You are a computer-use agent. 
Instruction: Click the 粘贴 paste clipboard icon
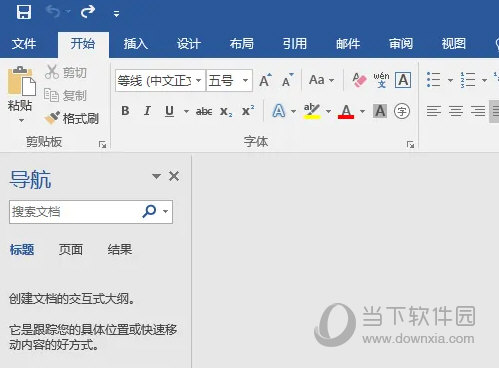(x=21, y=81)
